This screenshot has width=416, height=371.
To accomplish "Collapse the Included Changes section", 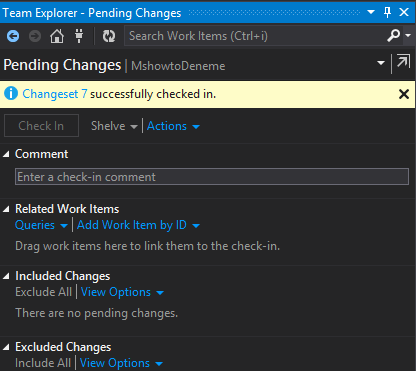I will pyautogui.click(x=6, y=276).
